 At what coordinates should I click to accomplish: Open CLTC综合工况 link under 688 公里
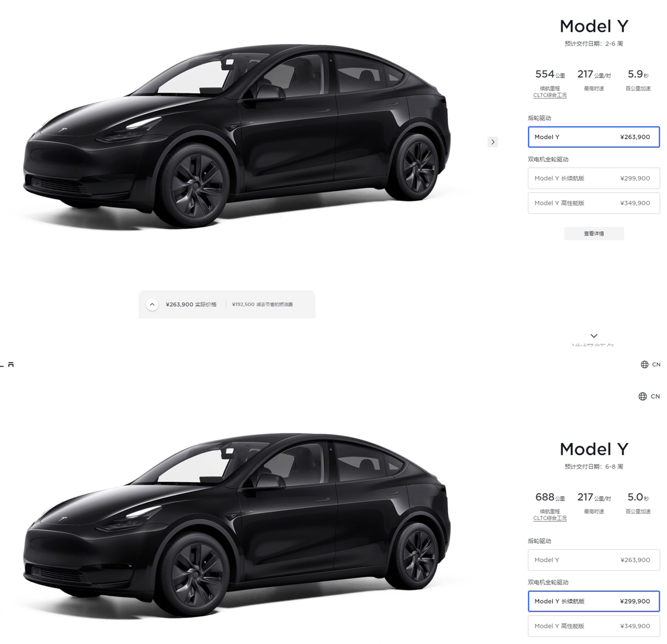coord(549,518)
